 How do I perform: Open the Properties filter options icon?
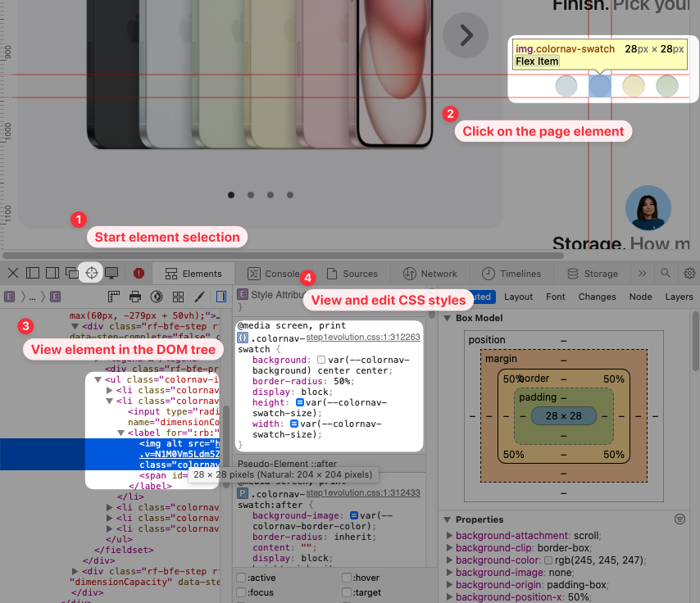pos(680,519)
